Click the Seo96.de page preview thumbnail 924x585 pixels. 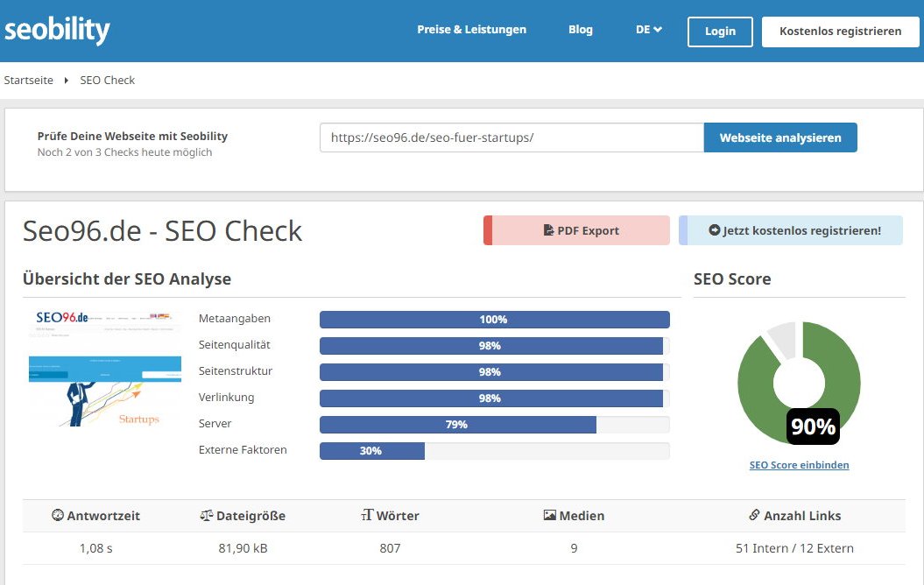[x=105, y=368]
